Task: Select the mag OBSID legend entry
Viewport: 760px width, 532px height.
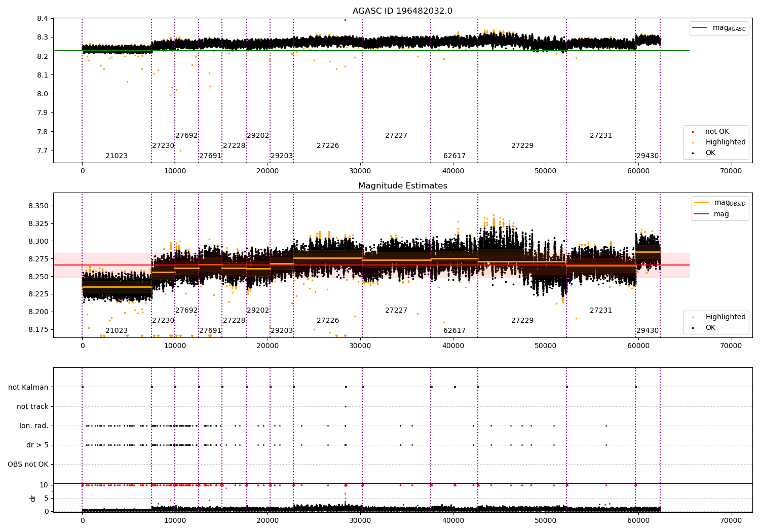Action: tap(719, 203)
